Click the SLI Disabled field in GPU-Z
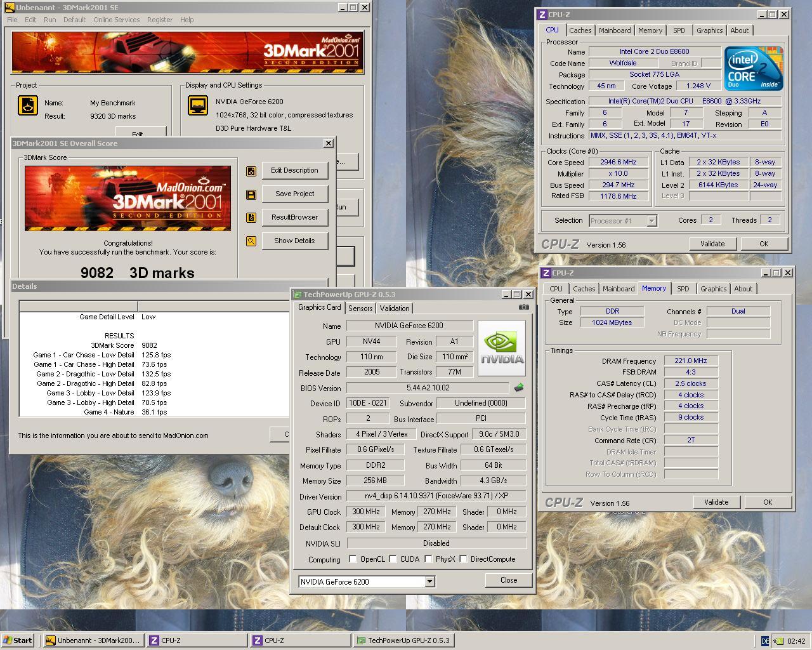This screenshot has width=812, height=650. coord(436,543)
